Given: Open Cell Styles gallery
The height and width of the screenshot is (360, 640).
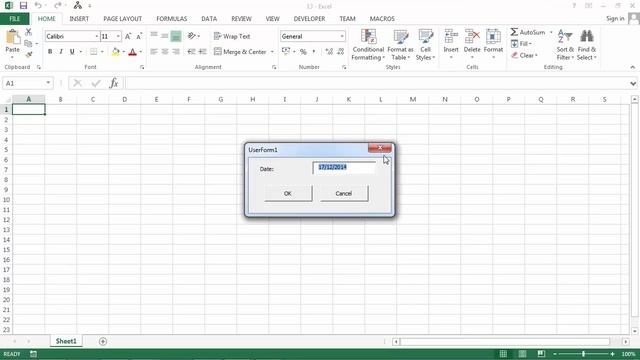Looking at the screenshot, I should [425, 45].
